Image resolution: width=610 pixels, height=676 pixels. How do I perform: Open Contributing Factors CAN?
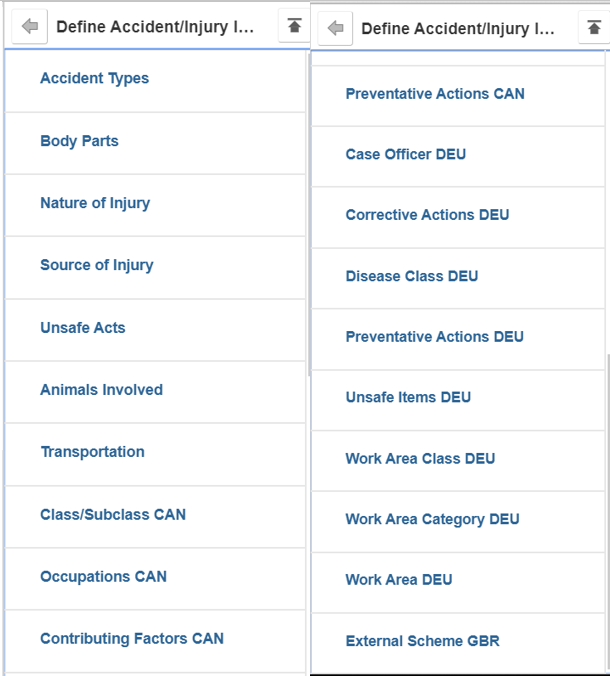[x=132, y=638]
